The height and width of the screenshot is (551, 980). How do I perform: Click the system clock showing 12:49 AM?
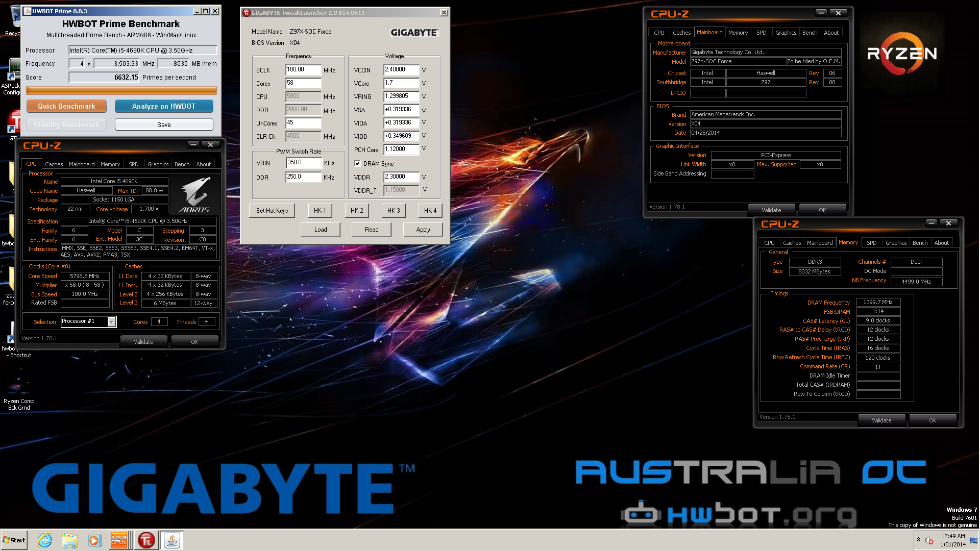(953, 540)
